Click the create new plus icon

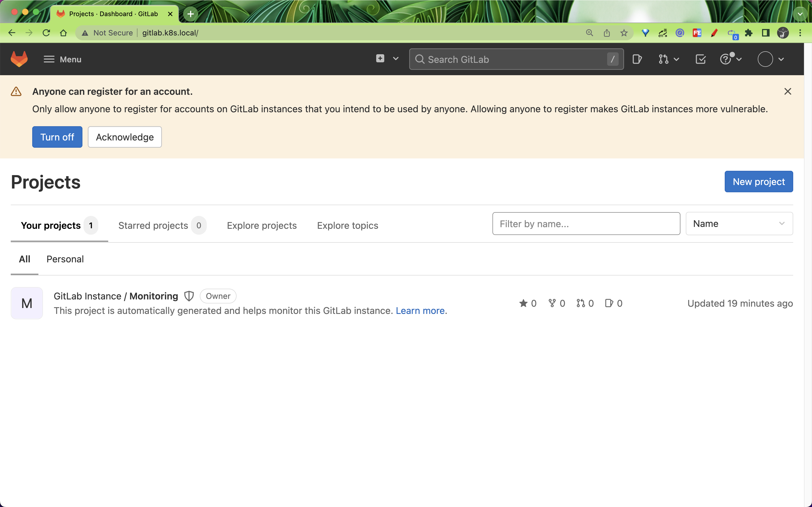(x=380, y=58)
